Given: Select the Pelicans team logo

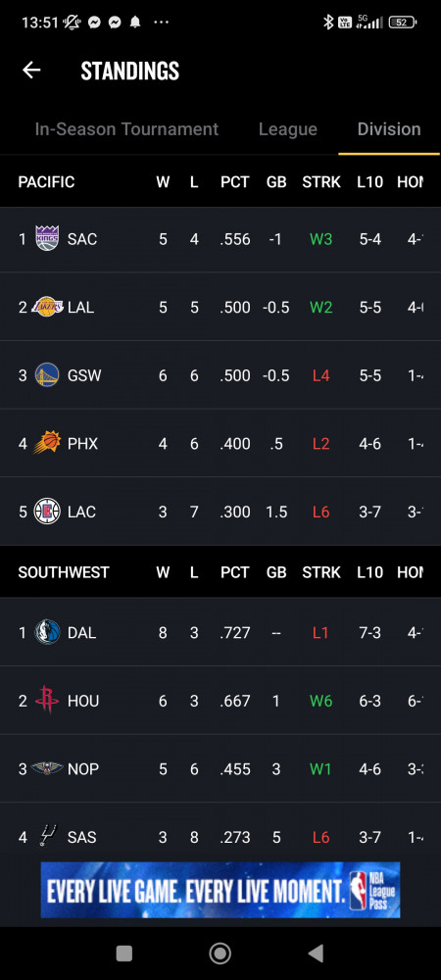Looking at the screenshot, I should click(x=47, y=768).
